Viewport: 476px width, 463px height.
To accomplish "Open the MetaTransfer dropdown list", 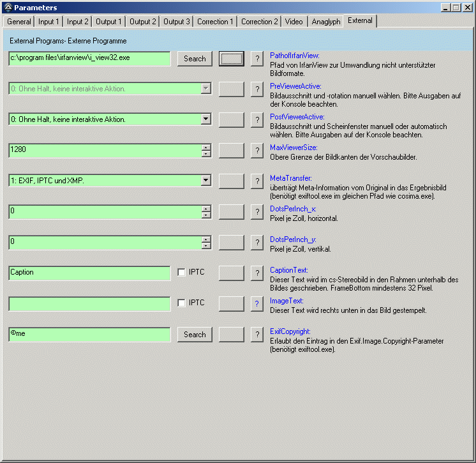I will click(x=205, y=181).
